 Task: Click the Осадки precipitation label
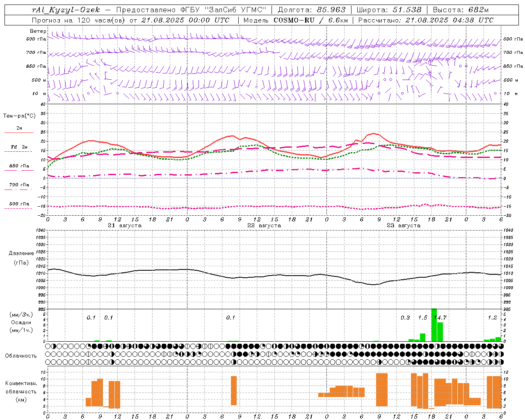coord(21,322)
